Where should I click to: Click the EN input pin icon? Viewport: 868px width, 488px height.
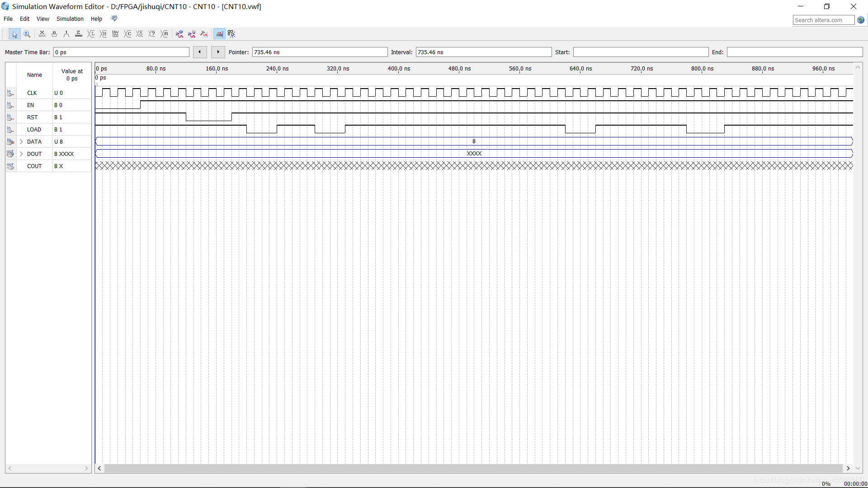pos(10,105)
